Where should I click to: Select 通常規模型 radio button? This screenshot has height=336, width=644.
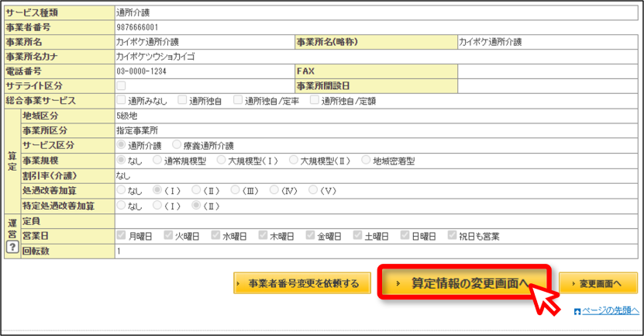[x=157, y=160]
